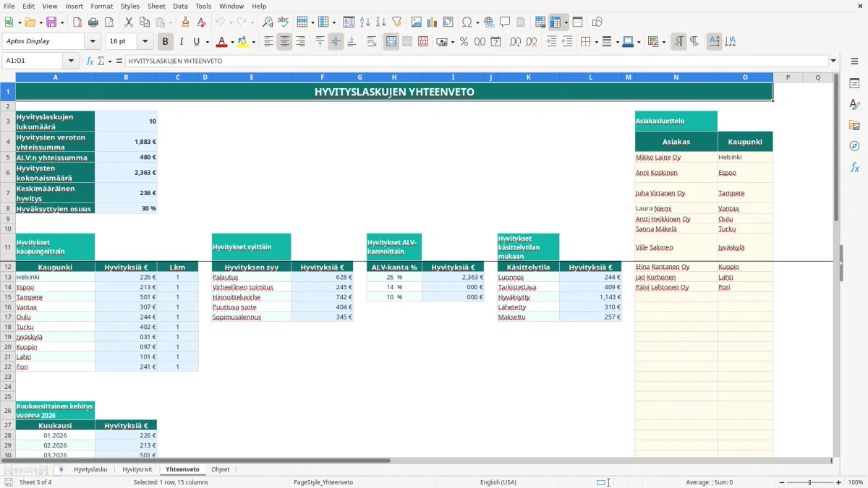The width and height of the screenshot is (868, 488).
Task: Click the zoom slider handle
Action: (x=809, y=482)
